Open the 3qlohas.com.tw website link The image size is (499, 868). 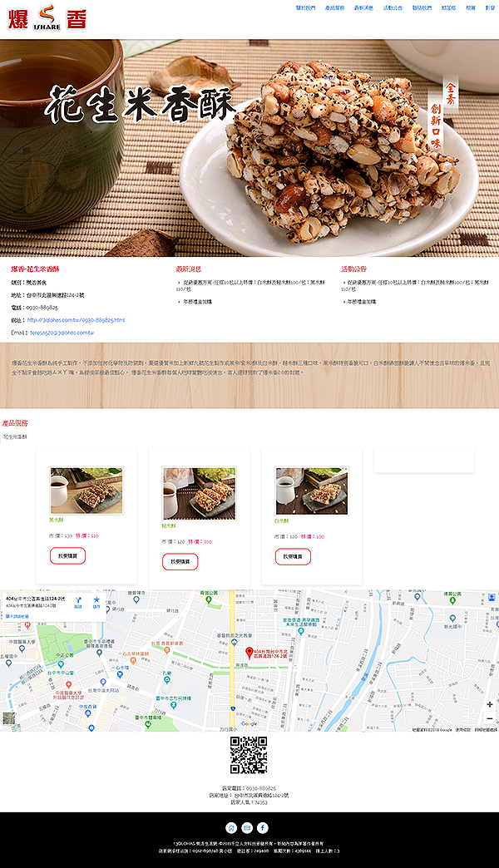pyautogui.click(x=76, y=320)
